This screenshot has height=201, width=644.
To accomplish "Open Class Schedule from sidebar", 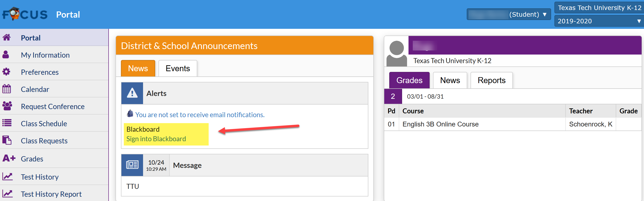I will click(x=54, y=123).
